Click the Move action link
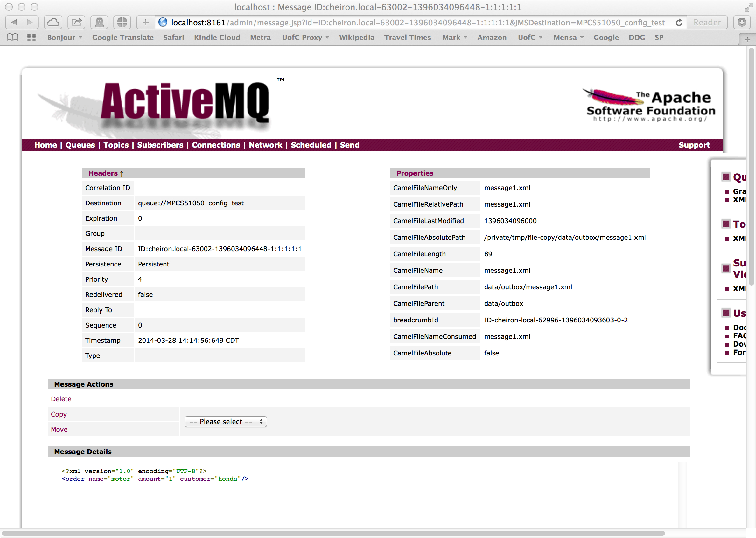This screenshot has height=538, width=756. [x=59, y=429]
